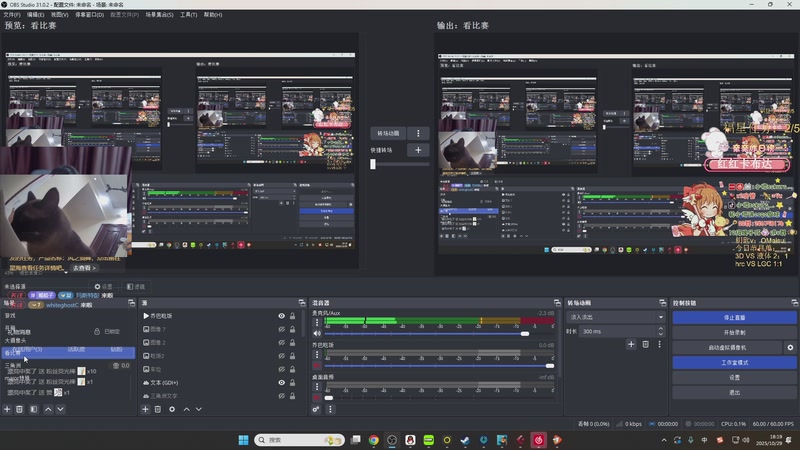Show the 图像 2 source with its eye icon
This screenshot has width=800, height=450.
pos(281,342)
